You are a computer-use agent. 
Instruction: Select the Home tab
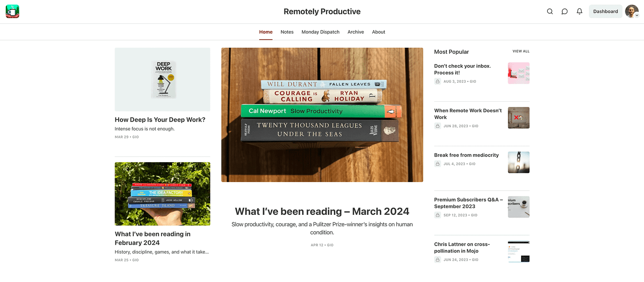coord(266,32)
